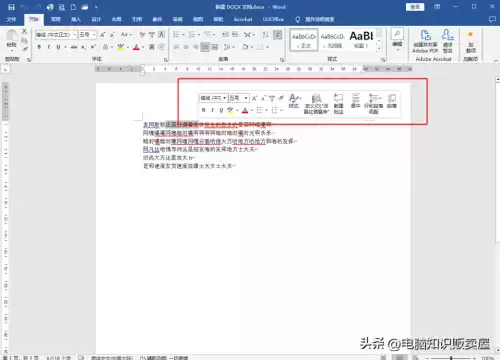
Task: Click the Multilevel List icon in ribbon
Action: point(208,35)
